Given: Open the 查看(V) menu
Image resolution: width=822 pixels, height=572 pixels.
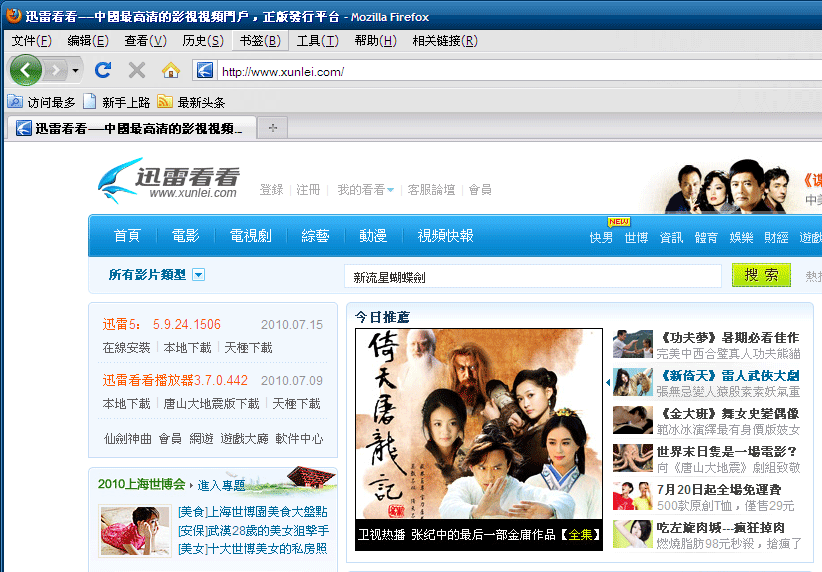Looking at the screenshot, I should [x=145, y=41].
